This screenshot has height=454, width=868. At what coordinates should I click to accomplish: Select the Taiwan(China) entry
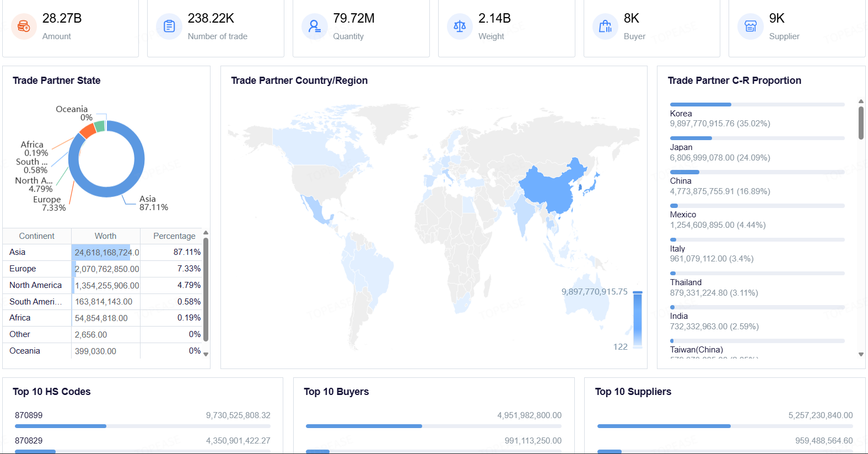757,349
